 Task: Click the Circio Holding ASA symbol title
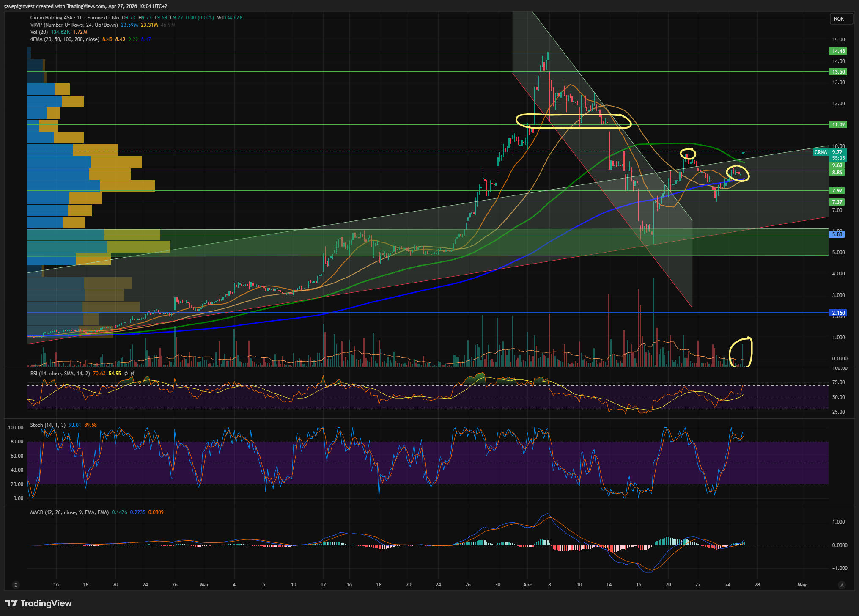[51, 18]
